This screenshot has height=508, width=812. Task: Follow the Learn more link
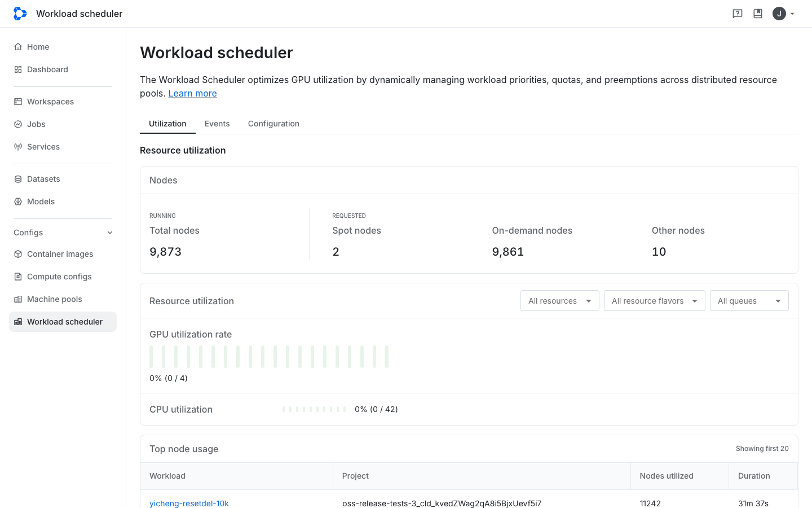[x=192, y=93]
